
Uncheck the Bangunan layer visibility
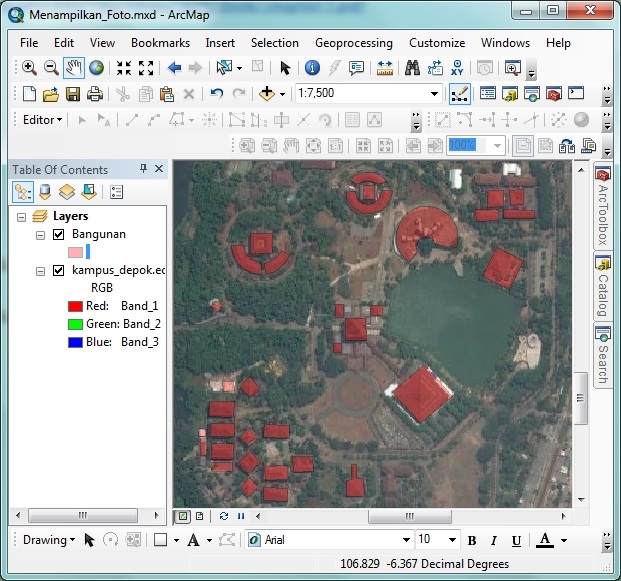click(59, 235)
